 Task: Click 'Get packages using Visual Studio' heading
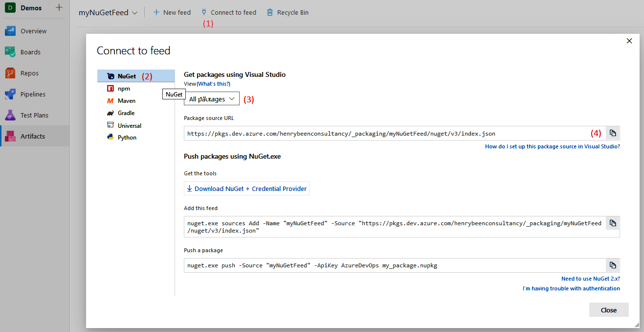pos(235,74)
